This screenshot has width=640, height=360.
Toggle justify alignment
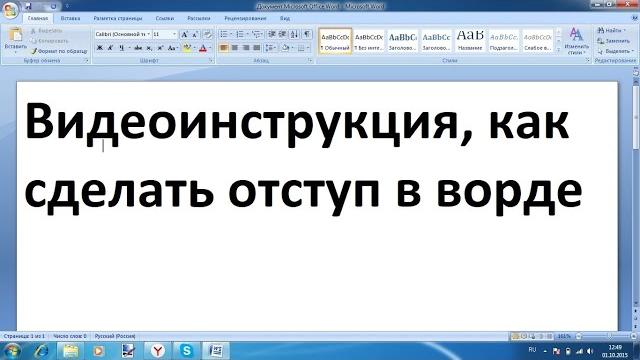tap(256, 48)
